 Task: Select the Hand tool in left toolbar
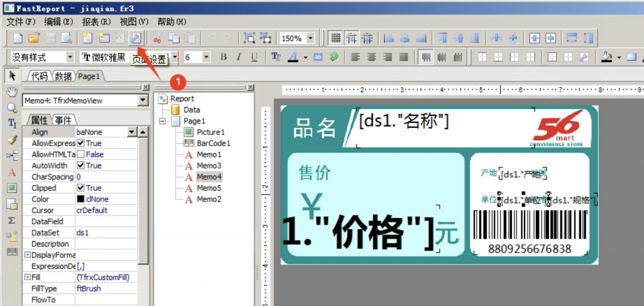coord(11,92)
